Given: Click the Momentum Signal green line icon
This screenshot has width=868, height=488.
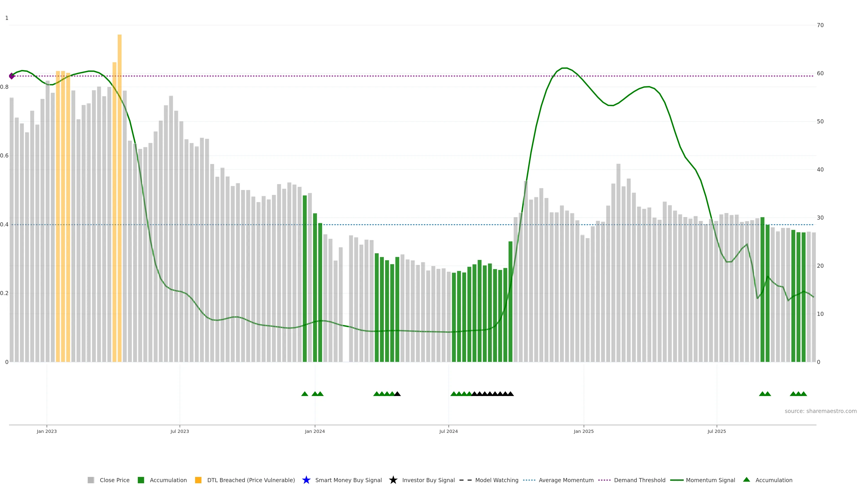Looking at the screenshot, I should coord(677,480).
